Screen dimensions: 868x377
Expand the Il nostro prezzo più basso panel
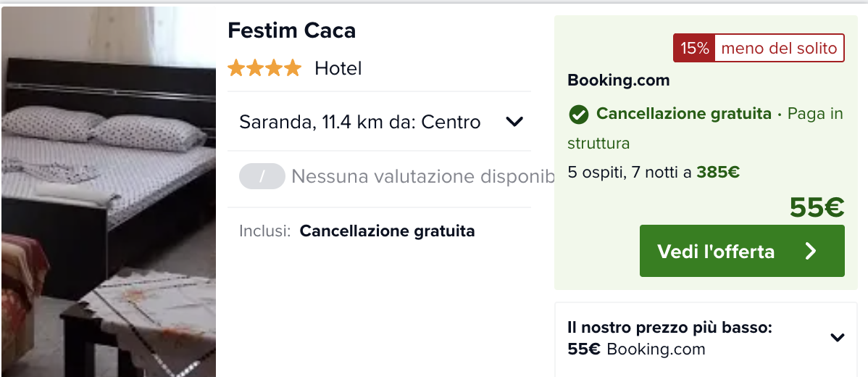838,336
